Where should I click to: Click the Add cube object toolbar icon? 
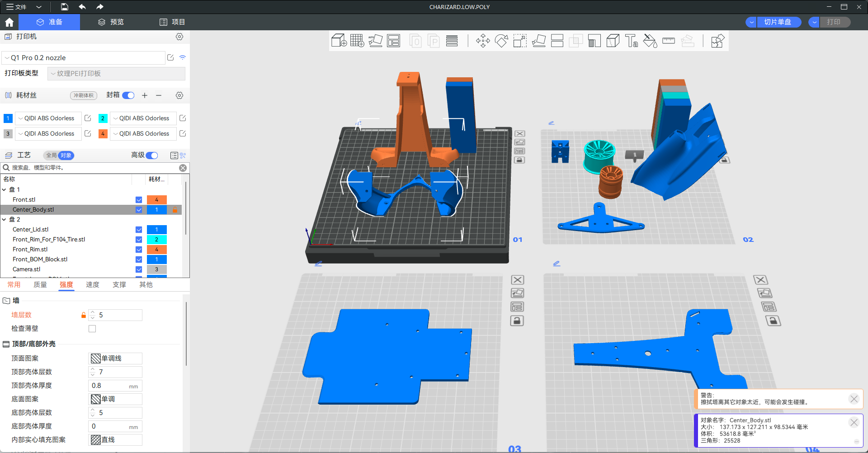point(339,41)
